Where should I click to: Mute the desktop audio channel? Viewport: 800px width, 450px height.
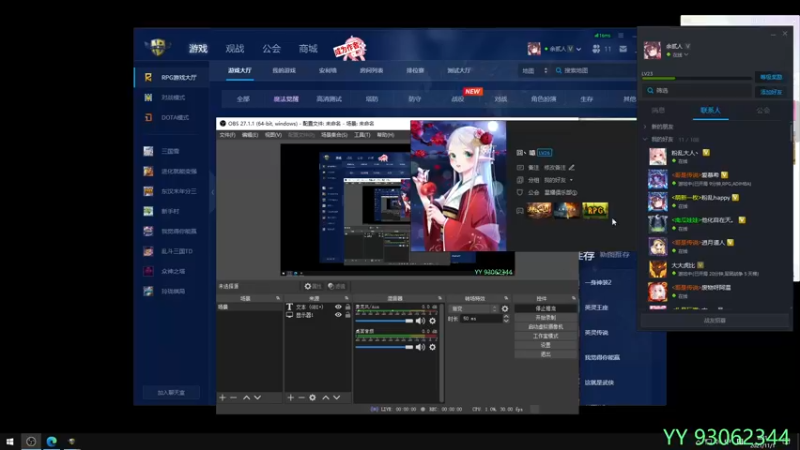[x=420, y=347]
